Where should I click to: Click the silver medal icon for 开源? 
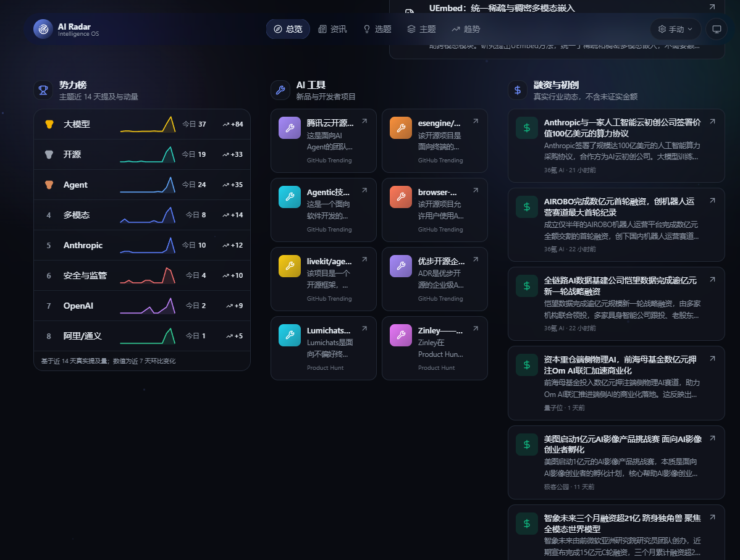[x=49, y=154]
